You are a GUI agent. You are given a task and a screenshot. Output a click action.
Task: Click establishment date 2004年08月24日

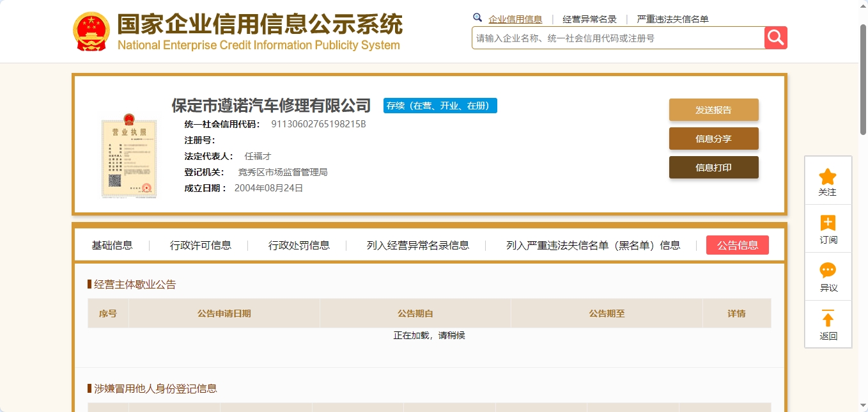pyautogui.click(x=268, y=188)
